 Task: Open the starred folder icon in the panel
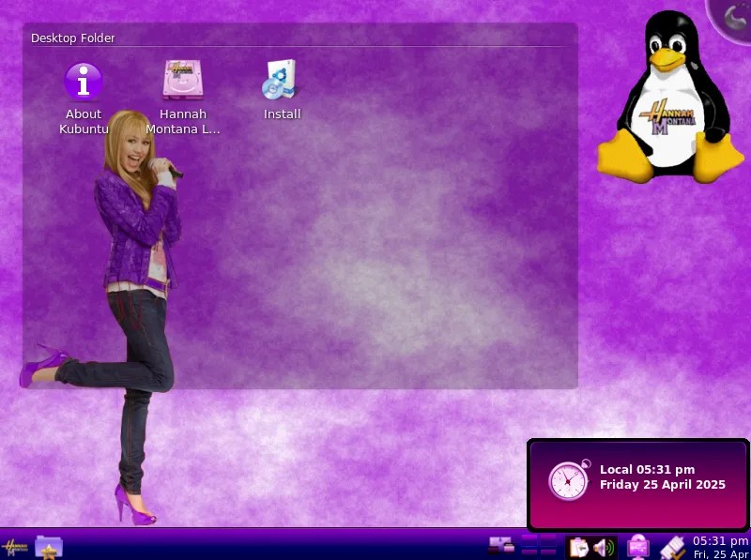49,547
